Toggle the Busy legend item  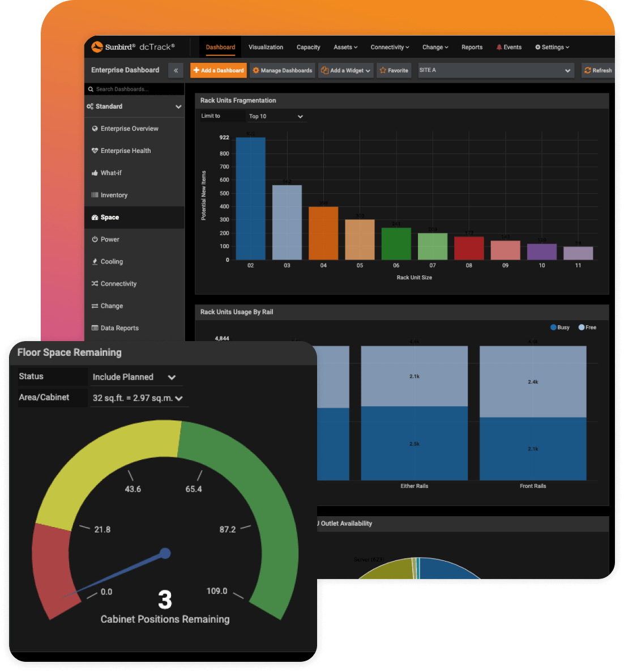[x=560, y=328]
